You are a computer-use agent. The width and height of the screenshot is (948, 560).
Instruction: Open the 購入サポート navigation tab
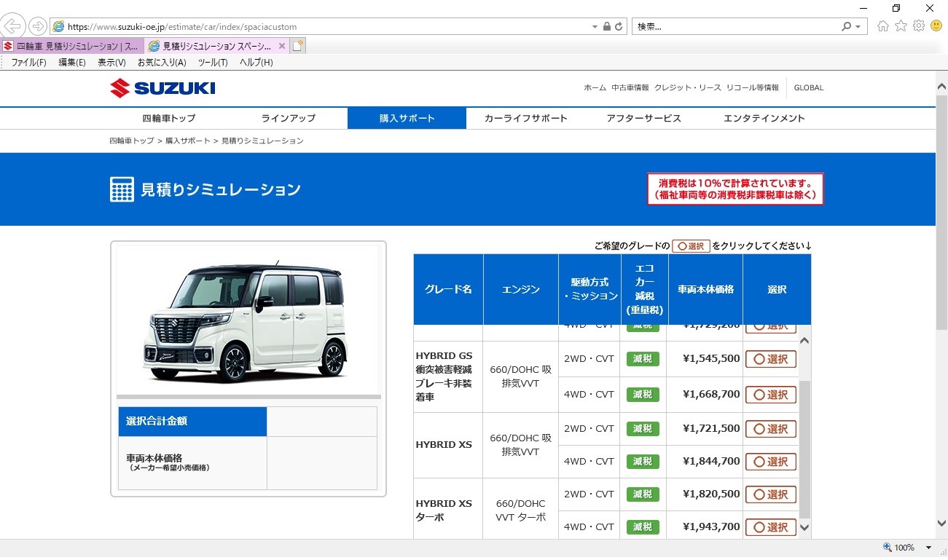(x=407, y=118)
